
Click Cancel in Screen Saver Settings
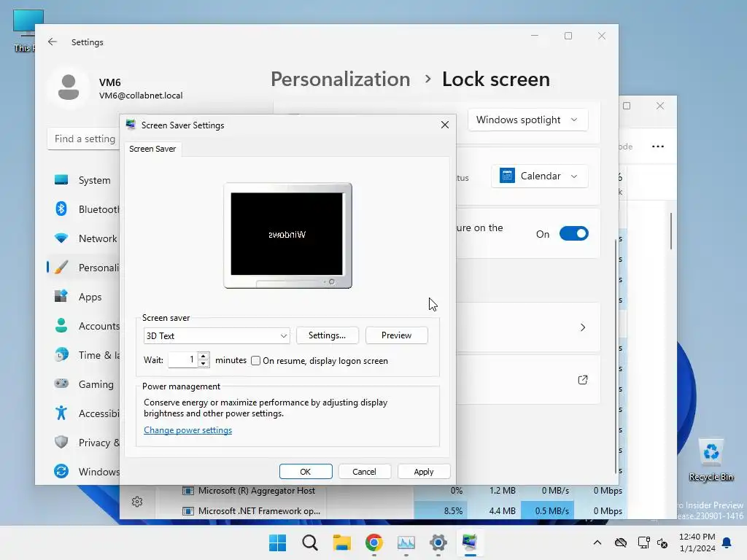coord(365,472)
